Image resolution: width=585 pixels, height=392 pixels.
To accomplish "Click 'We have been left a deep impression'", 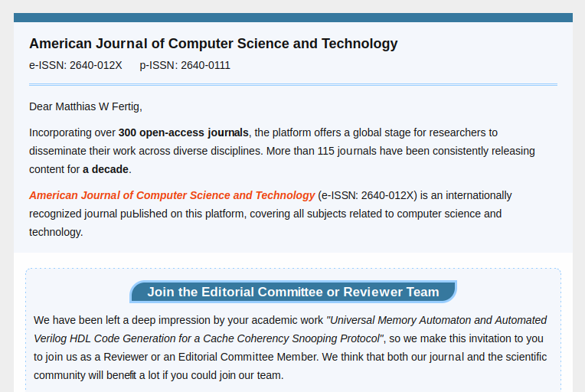I will [123, 320].
